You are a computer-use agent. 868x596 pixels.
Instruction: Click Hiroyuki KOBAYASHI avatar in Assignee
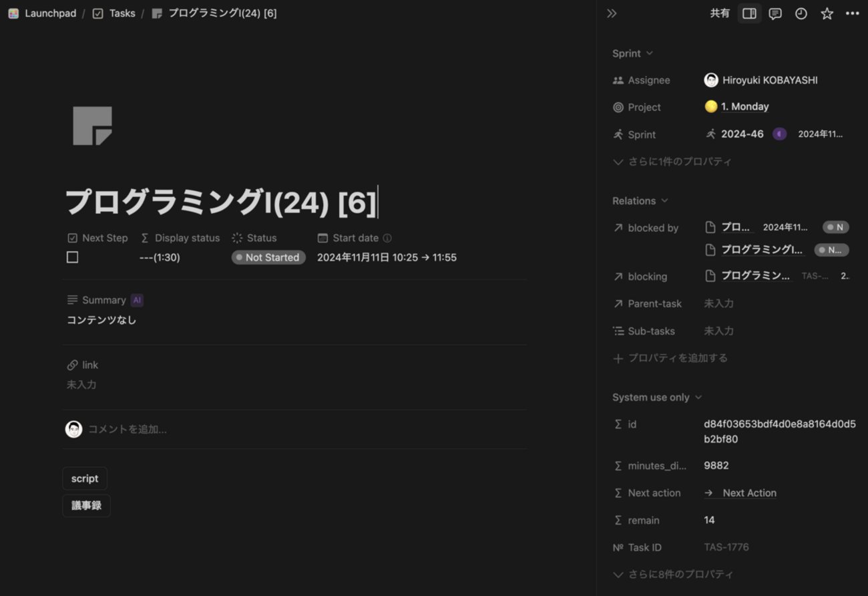point(711,80)
